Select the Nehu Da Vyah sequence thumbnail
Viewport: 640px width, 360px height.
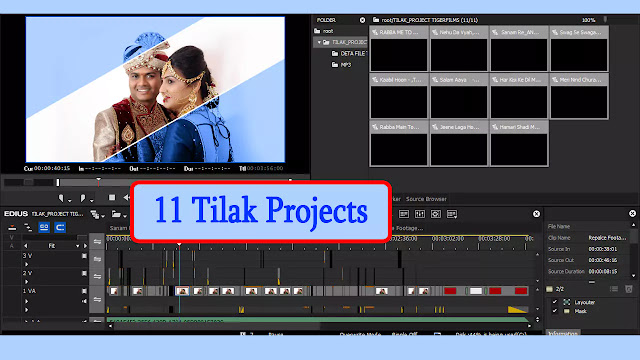tap(459, 49)
